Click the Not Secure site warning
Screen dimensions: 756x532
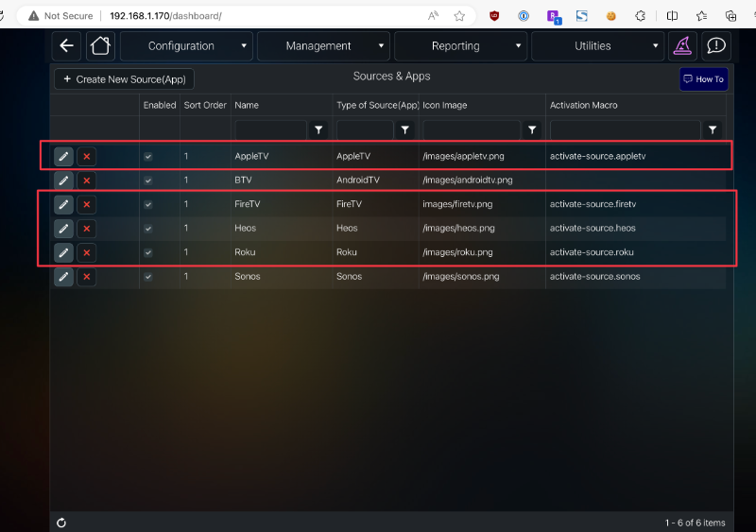pos(60,16)
